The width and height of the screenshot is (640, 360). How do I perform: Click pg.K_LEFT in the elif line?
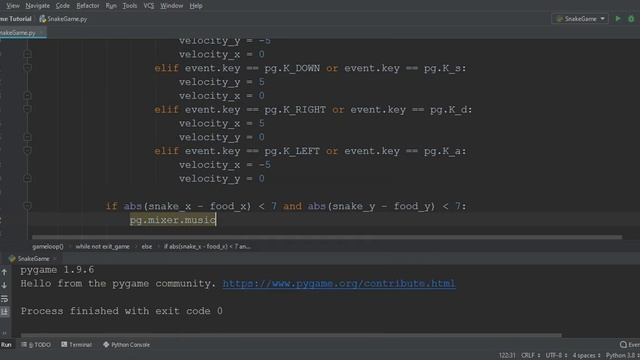(292, 151)
